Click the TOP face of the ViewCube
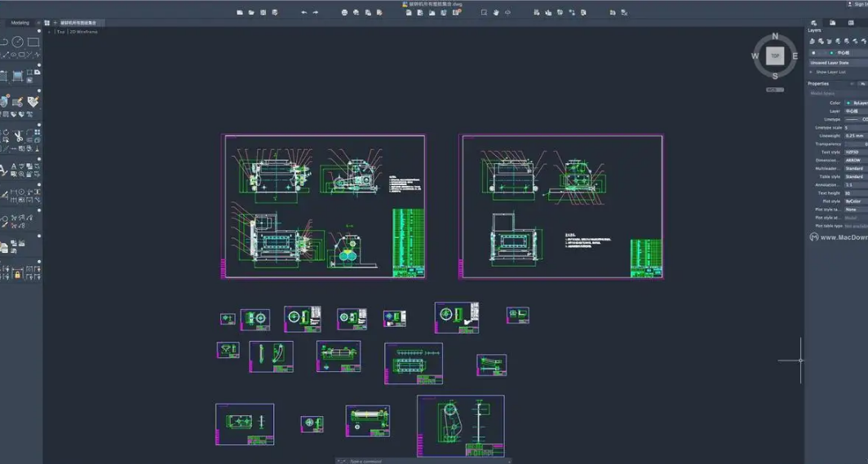 (x=775, y=55)
